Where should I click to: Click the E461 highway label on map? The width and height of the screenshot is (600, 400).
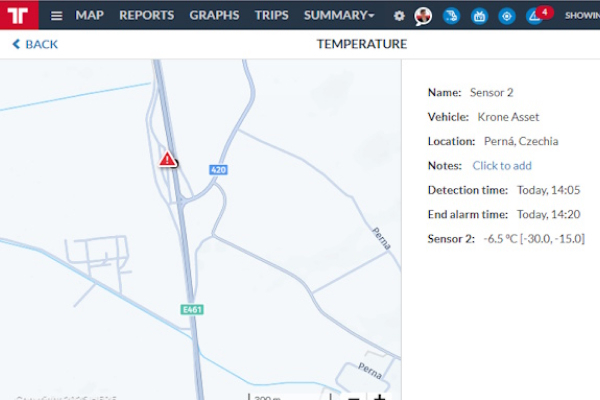[192, 310]
